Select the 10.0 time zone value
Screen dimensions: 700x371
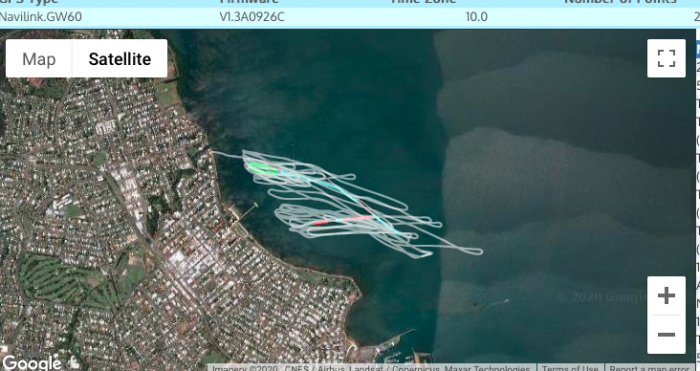(x=476, y=17)
